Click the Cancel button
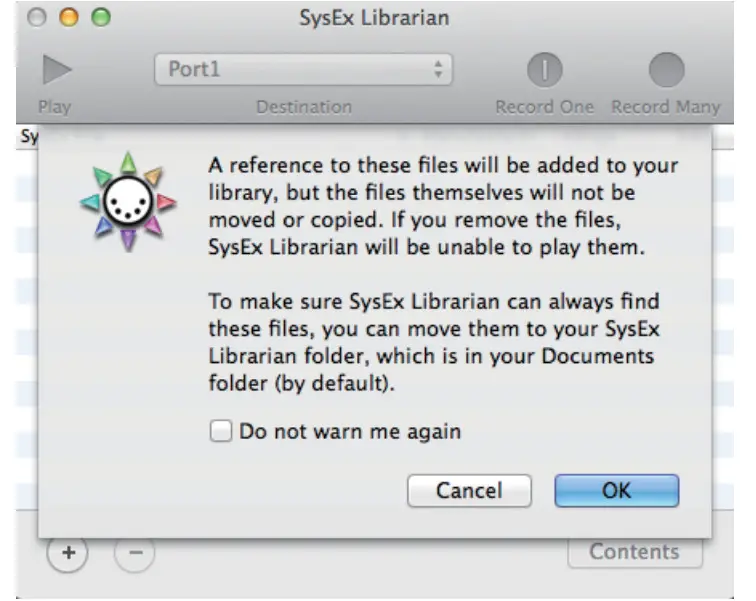 (x=469, y=491)
